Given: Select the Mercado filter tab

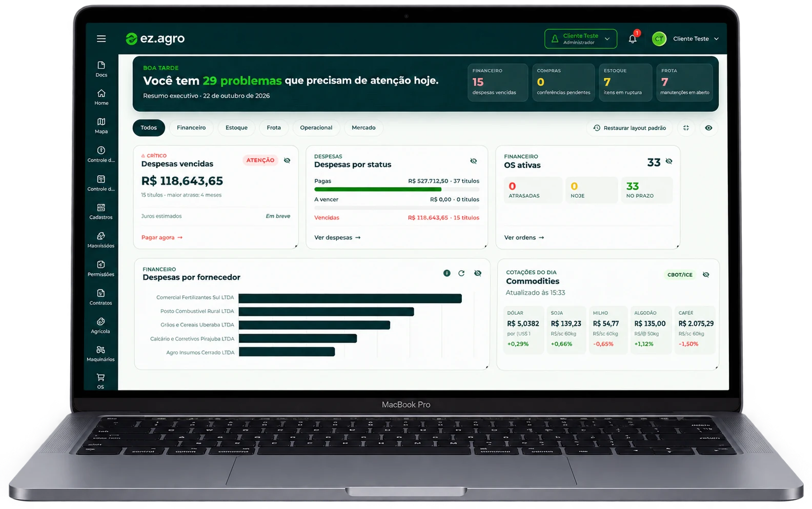Looking at the screenshot, I should point(363,128).
